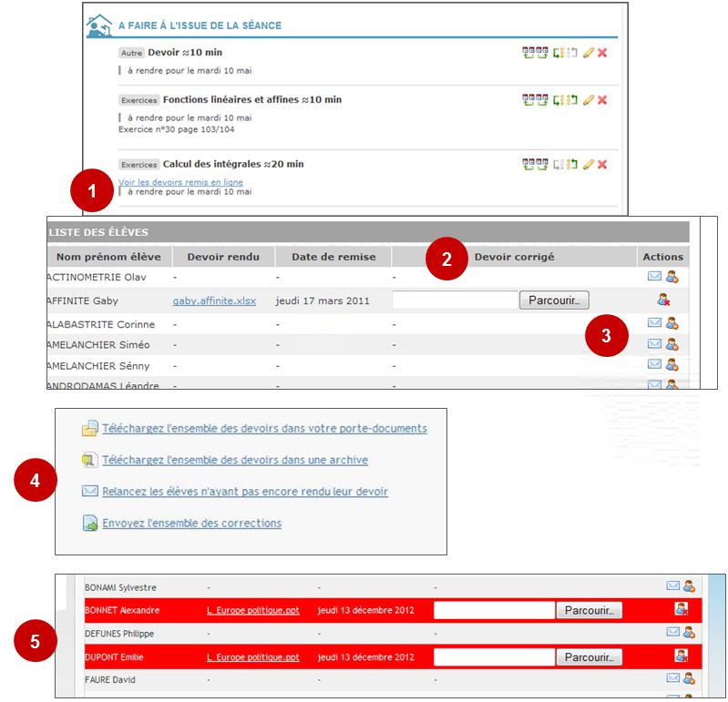Open the file gaby.affinite.xlsx
Viewport: 728px width, 702px height.
(215, 300)
